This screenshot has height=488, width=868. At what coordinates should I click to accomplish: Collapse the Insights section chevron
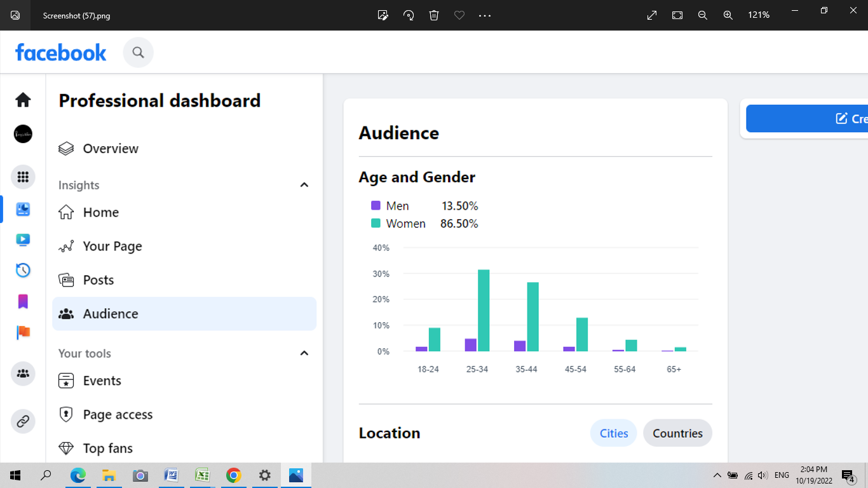pos(304,185)
